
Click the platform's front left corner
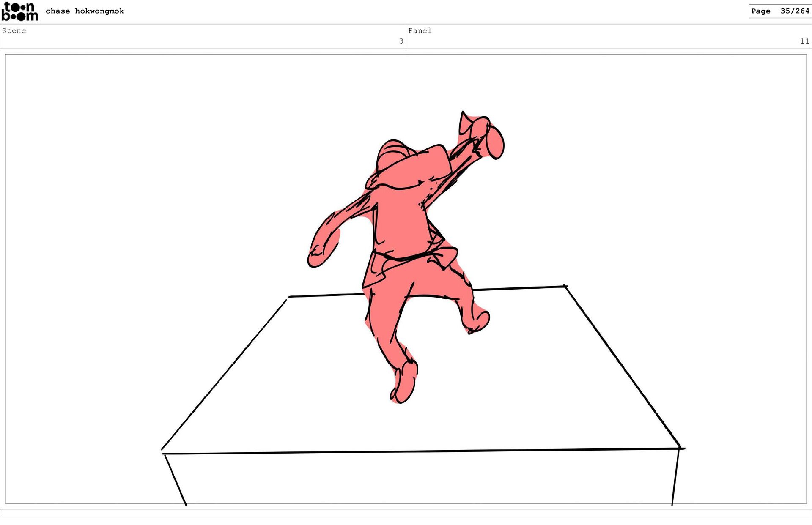(x=164, y=453)
